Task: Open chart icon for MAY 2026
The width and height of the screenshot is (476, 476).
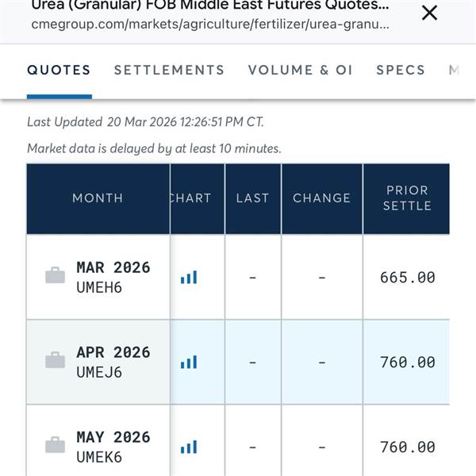Action: pyautogui.click(x=189, y=447)
